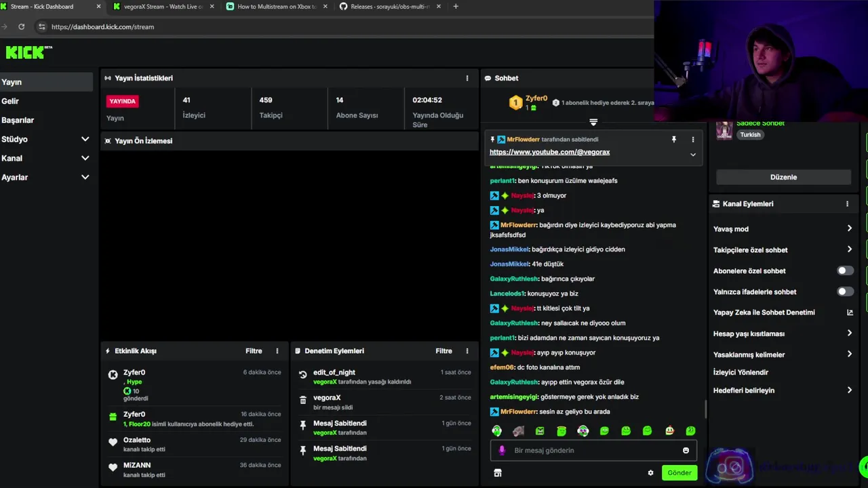Click the edit_of_night undo ban icon

pyautogui.click(x=302, y=374)
